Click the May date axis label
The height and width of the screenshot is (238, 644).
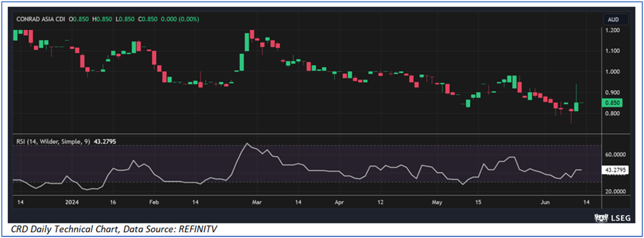tap(437, 203)
